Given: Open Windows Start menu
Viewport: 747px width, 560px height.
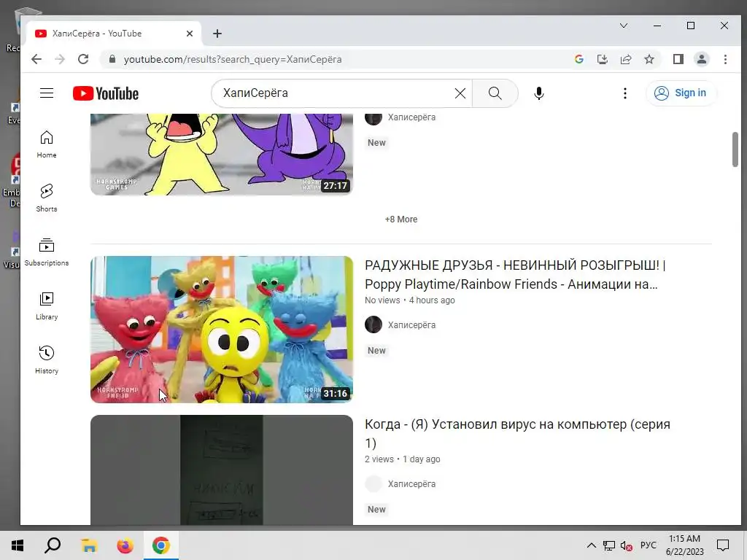Looking at the screenshot, I should click(18, 545).
